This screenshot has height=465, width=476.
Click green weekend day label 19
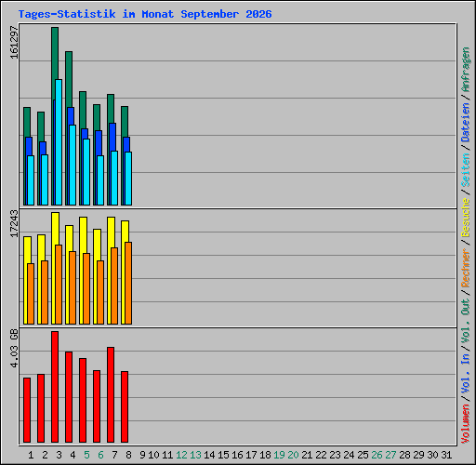coord(279,455)
